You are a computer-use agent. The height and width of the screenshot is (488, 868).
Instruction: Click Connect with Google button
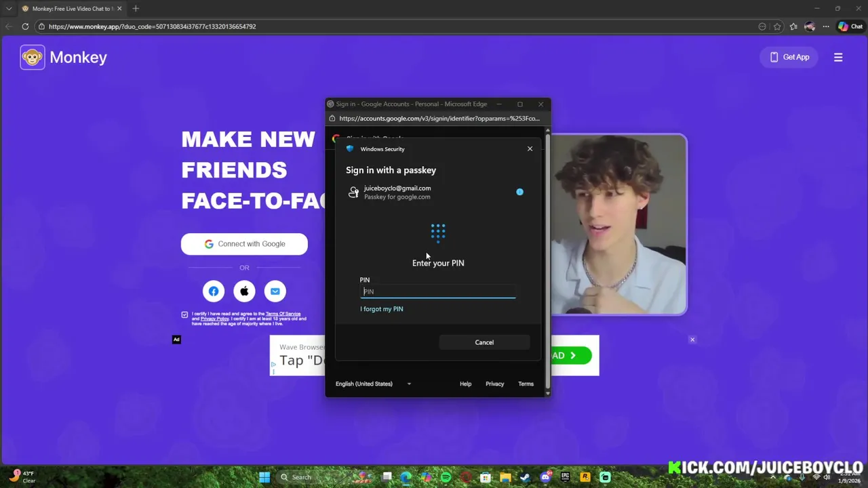tap(244, 244)
